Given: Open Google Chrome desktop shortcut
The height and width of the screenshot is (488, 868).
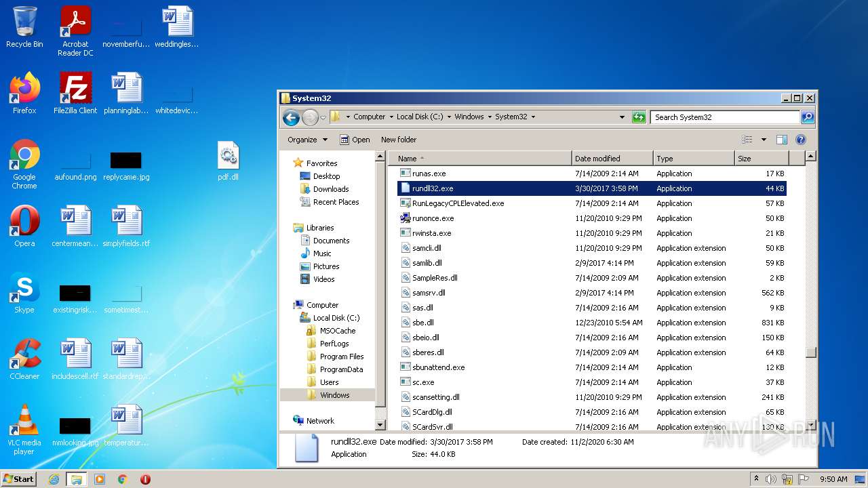Looking at the screenshot, I should pos(24,164).
